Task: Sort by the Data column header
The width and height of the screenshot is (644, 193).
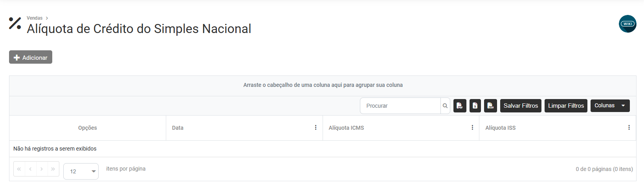Action: [x=178, y=128]
